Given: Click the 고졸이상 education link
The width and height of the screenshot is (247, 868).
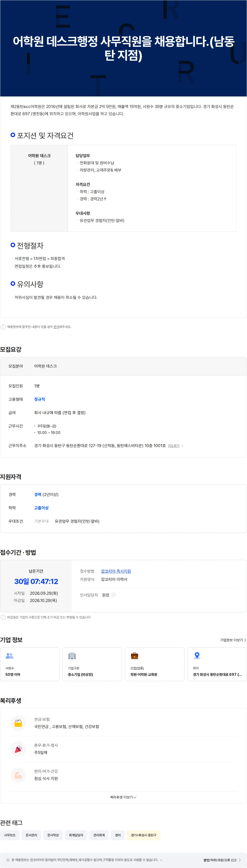Looking at the screenshot, I should (x=41, y=508).
